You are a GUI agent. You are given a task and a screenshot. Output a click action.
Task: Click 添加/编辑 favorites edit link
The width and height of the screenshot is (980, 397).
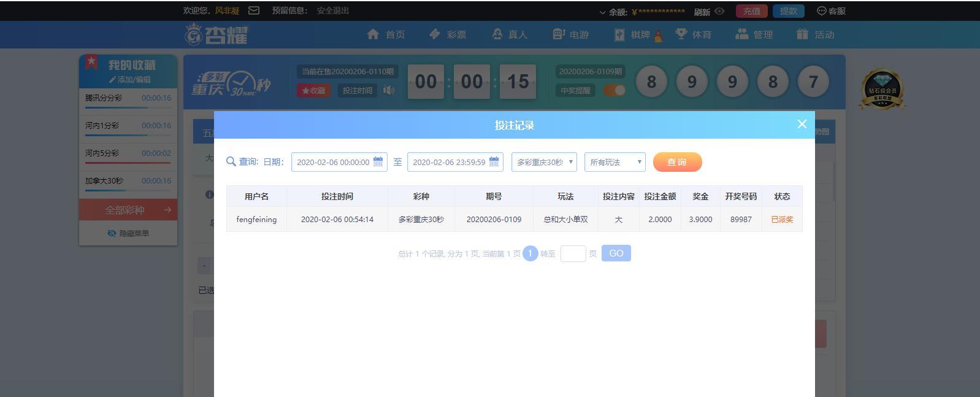[130, 80]
